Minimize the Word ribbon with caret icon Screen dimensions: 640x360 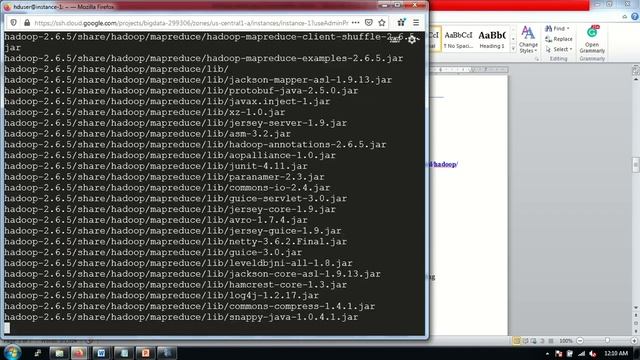click(625, 17)
